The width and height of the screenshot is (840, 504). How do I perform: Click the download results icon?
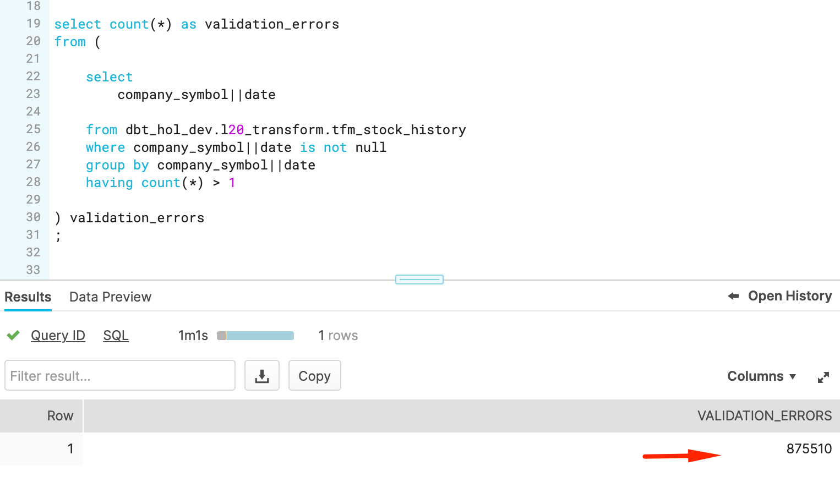point(262,375)
